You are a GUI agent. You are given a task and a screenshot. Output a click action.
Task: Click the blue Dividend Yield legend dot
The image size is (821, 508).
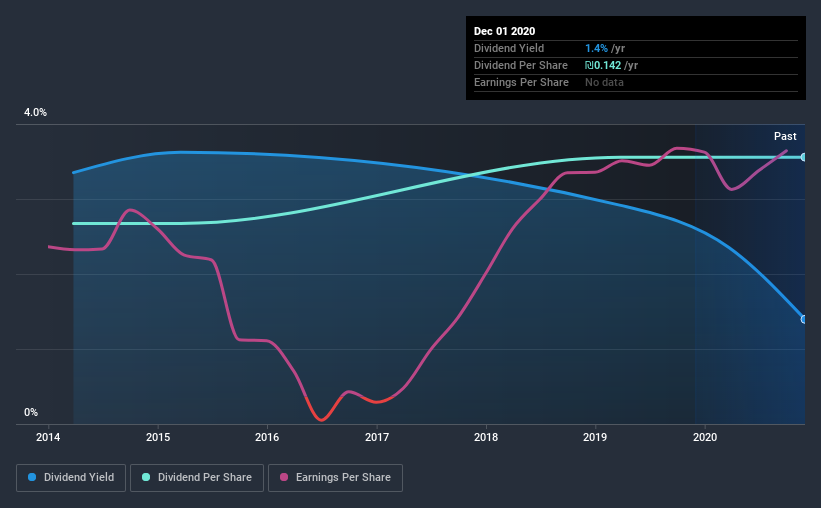pos(32,477)
